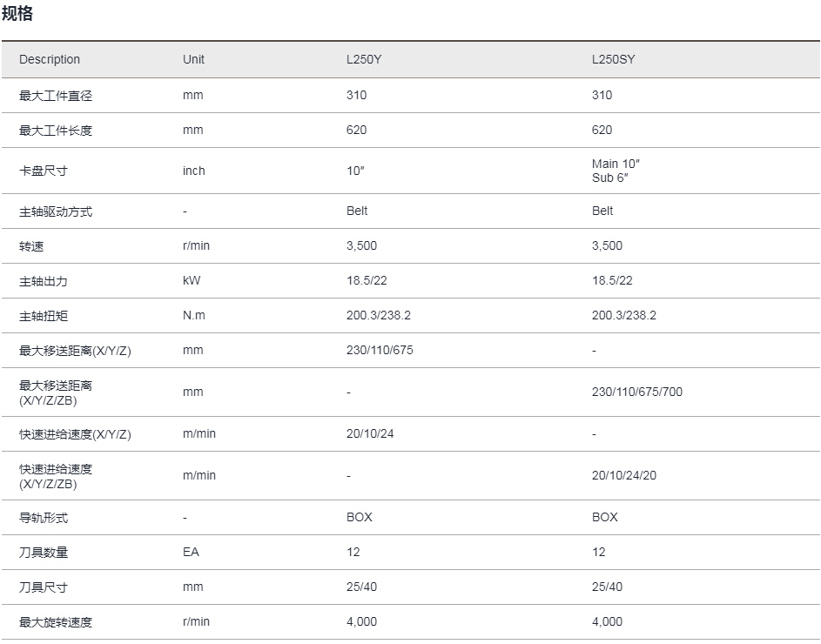Click the 200.3/238.2 value under L250SY
Image resolution: width=821 pixels, height=644 pixels.
pos(623,315)
